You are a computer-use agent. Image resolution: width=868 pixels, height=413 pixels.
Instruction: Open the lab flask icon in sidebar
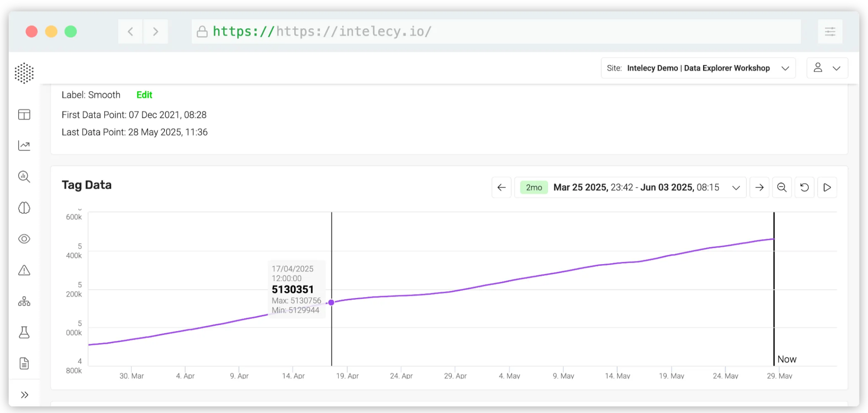point(24,333)
